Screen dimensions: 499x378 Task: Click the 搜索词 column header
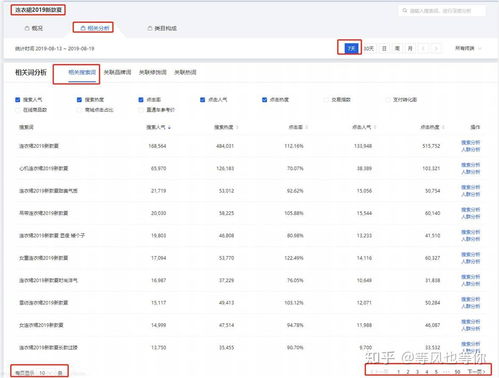coord(26,127)
